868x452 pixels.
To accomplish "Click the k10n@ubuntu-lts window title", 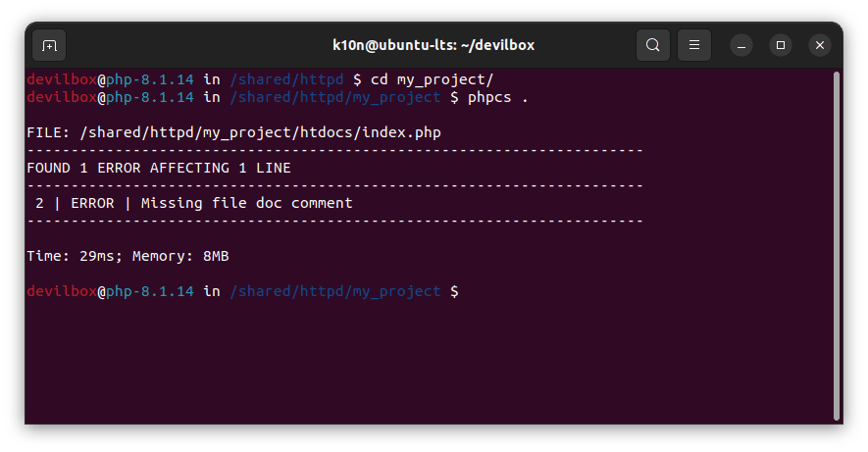I will point(434,45).
